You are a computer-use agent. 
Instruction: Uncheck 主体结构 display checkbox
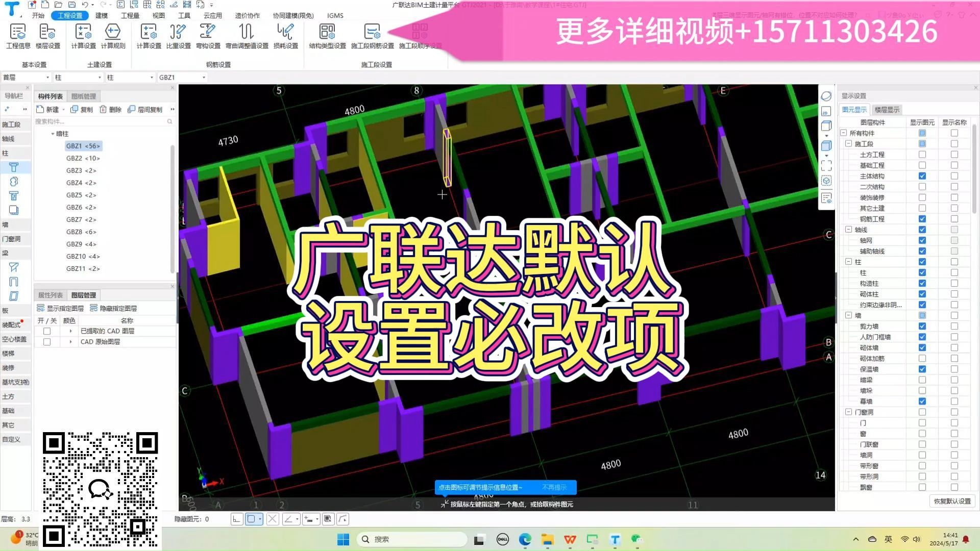point(922,176)
